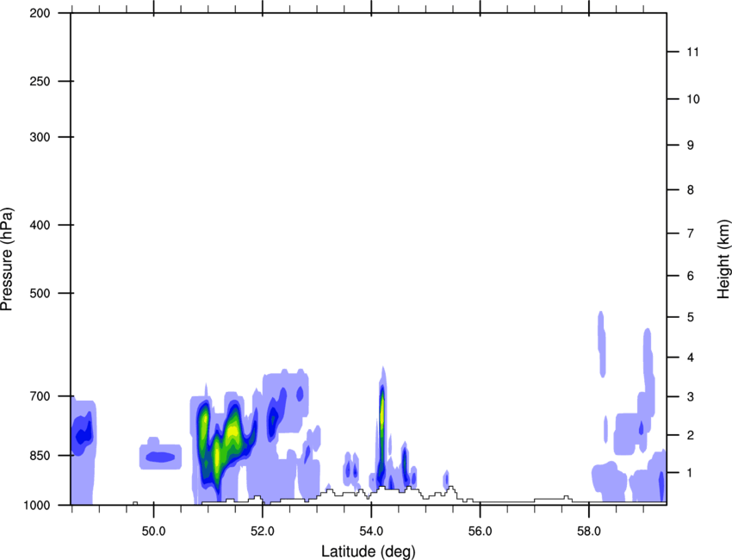Image resolution: width=732 pixels, height=560 pixels.
Task: Click the 56.0 latitude tick label
Action: click(481, 532)
